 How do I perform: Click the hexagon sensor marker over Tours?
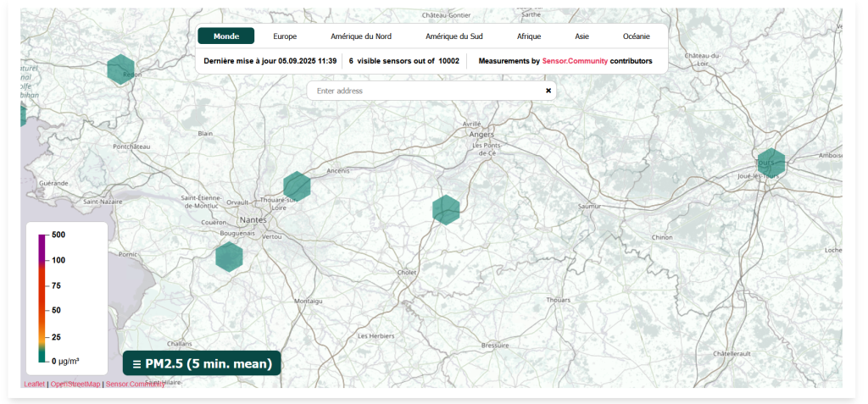tap(771, 162)
